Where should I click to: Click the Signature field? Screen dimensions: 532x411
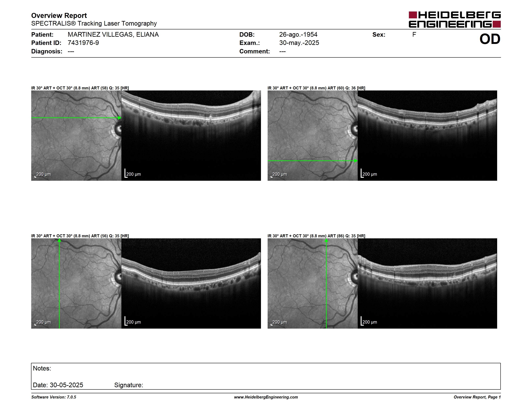point(129,385)
